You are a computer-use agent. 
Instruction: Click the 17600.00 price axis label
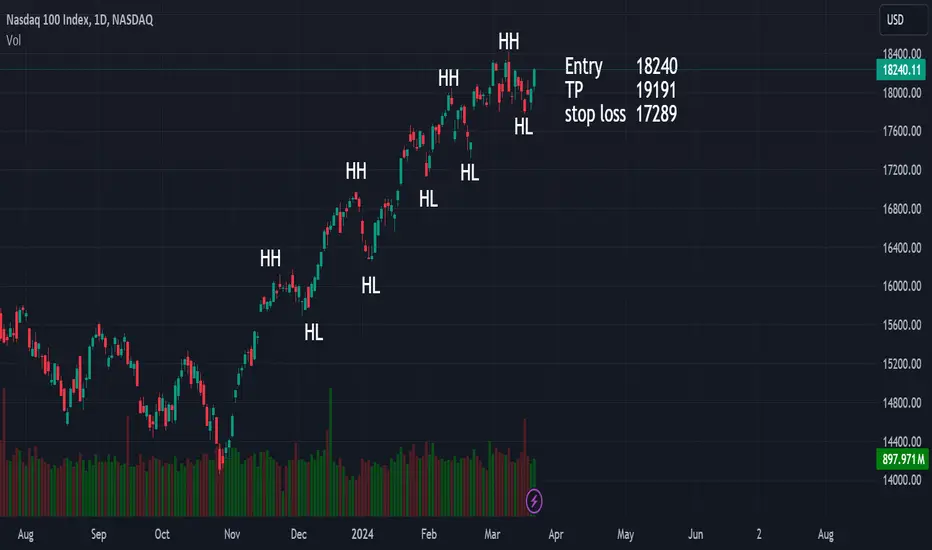click(902, 131)
